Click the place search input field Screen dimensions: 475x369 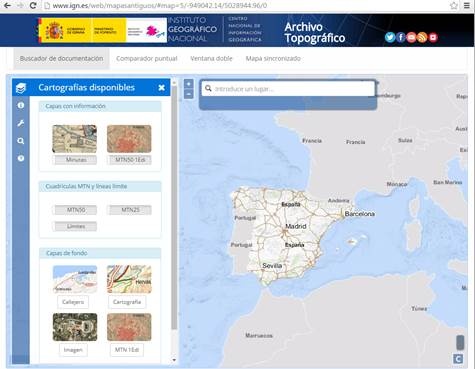click(288, 89)
